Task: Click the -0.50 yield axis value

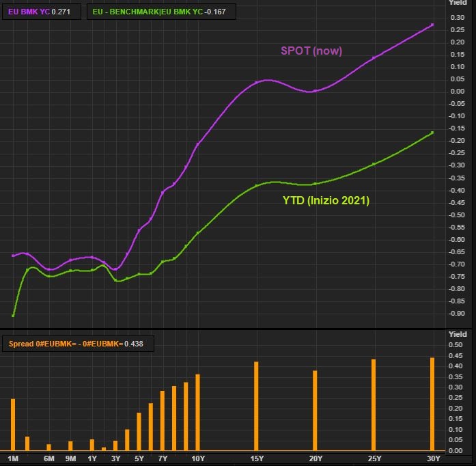Action: (x=457, y=215)
